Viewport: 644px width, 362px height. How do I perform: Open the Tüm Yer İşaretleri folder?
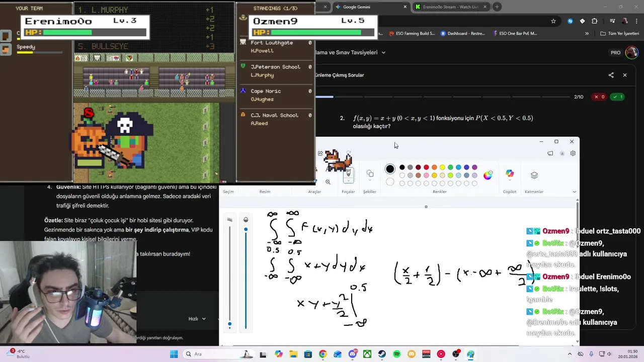pos(619,34)
